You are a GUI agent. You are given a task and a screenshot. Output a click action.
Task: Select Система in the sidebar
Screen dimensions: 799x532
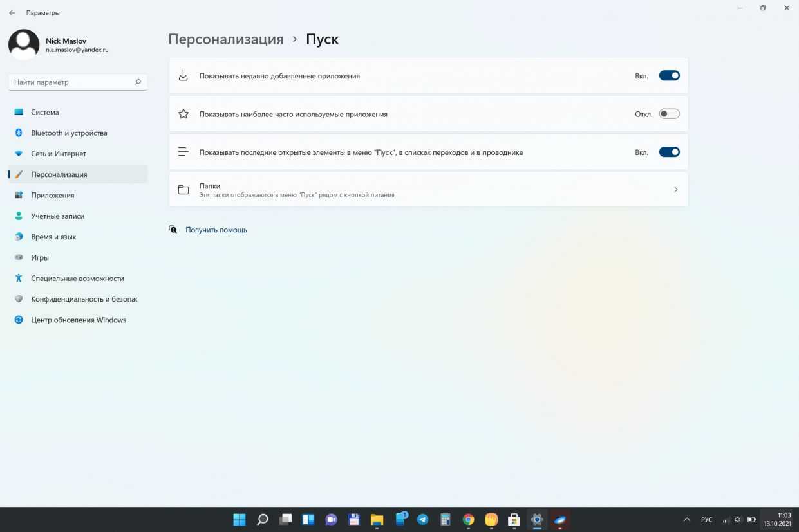tap(45, 112)
